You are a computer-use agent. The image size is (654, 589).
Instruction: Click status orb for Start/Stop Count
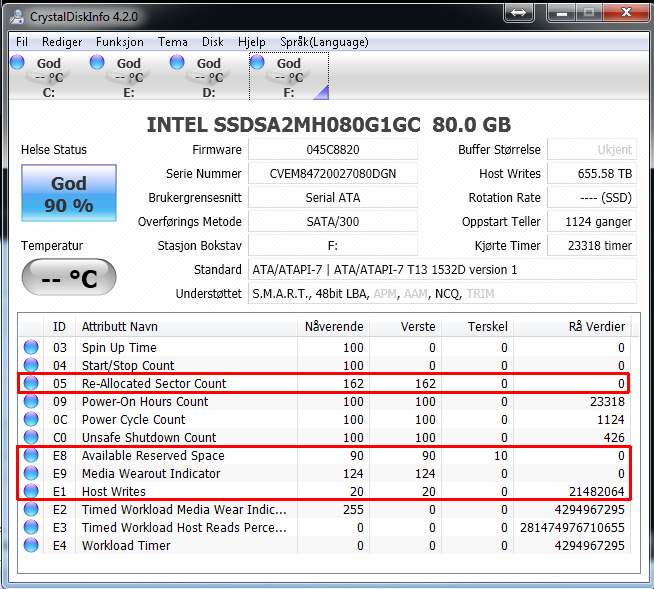(31, 365)
